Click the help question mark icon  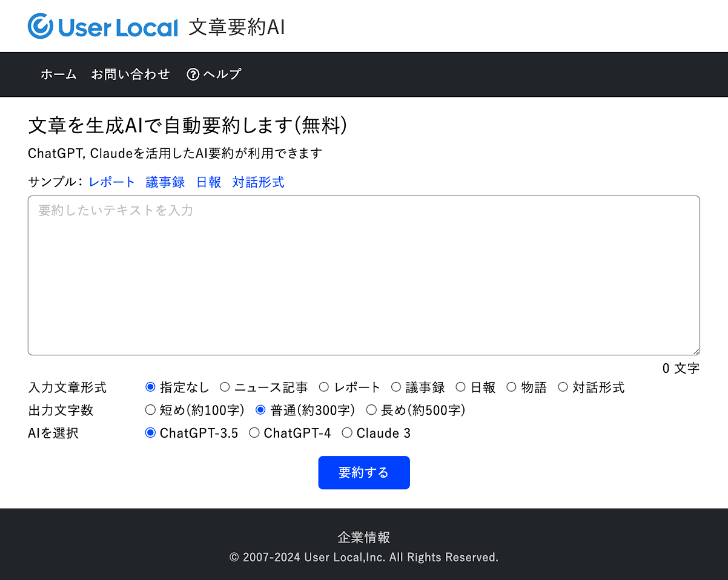(x=193, y=74)
